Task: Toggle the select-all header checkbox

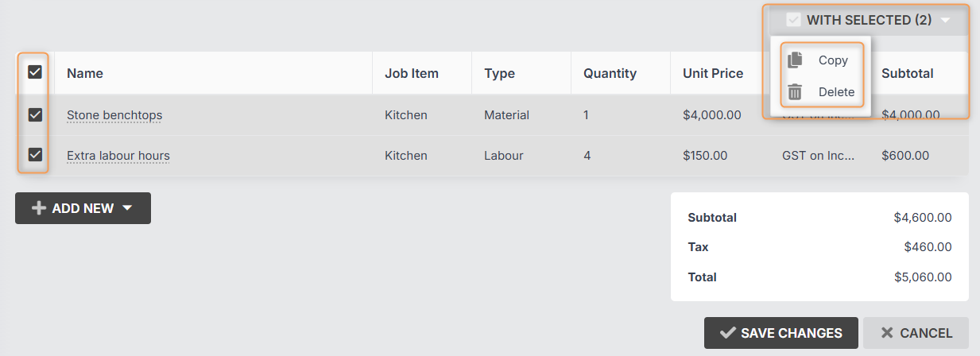Action: coord(35,72)
